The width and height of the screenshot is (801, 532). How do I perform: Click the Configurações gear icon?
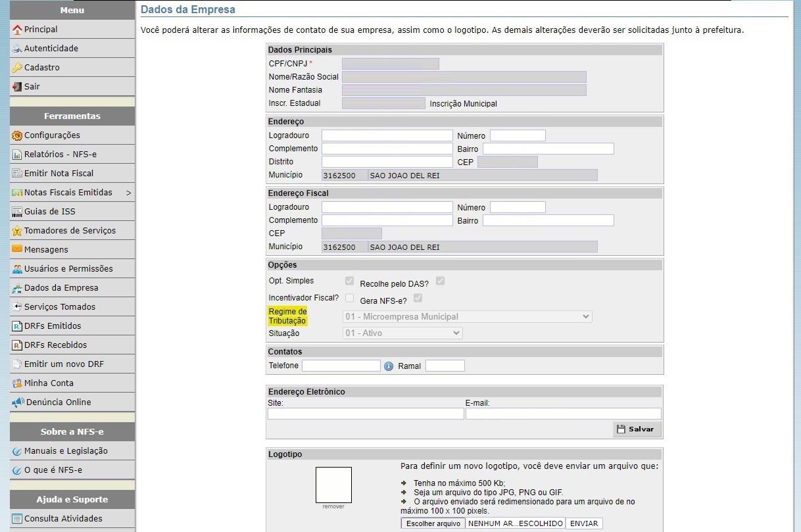[17, 135]
